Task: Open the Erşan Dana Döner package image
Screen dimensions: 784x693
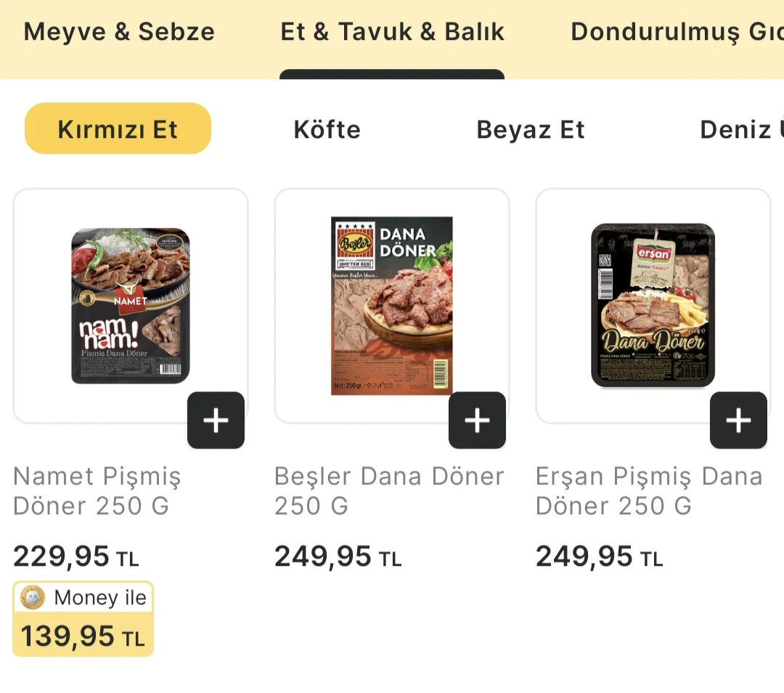Action: [652, 305]
